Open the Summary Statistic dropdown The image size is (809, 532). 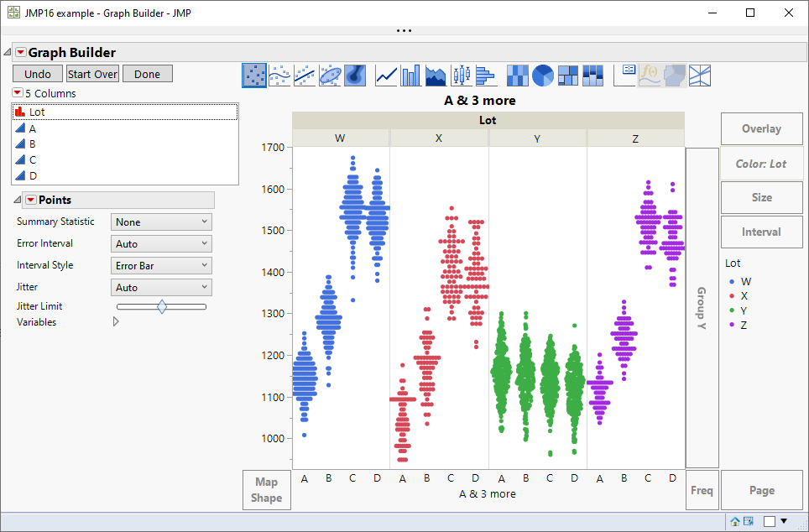pos(160,221)
